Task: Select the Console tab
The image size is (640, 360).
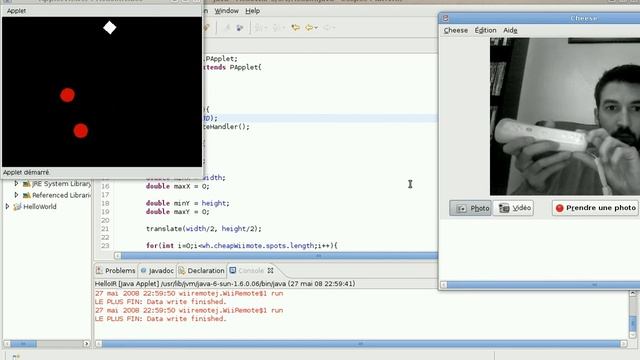Action: [251, 271]
